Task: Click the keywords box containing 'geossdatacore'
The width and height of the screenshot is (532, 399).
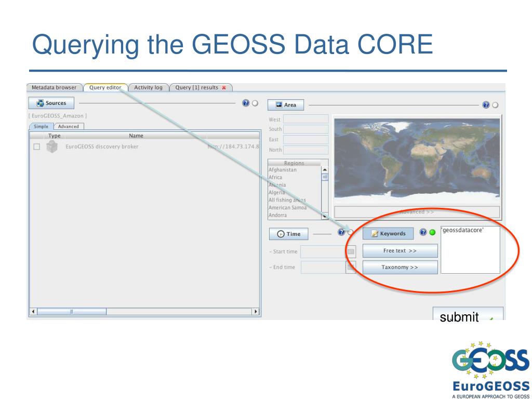Action: (470, 250)
